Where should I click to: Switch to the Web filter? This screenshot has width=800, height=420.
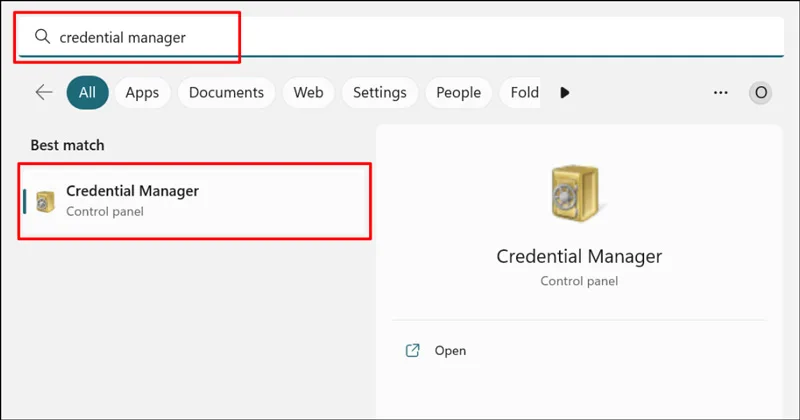tap(308, 92)
